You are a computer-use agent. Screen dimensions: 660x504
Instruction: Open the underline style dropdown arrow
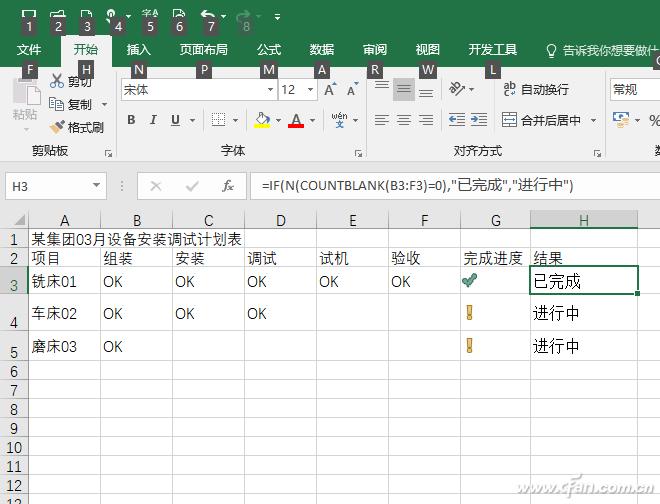click(x=192, y=120)
